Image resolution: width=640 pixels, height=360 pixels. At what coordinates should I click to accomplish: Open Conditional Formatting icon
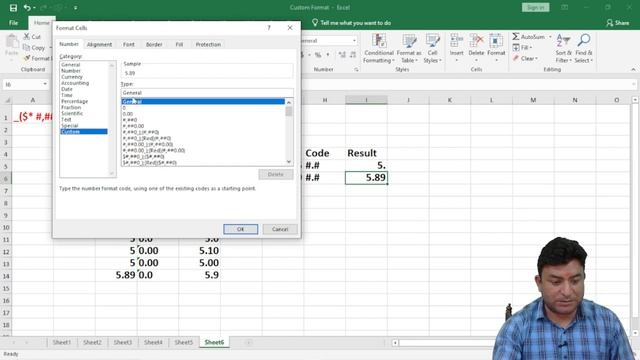click(x=379, y=41)
